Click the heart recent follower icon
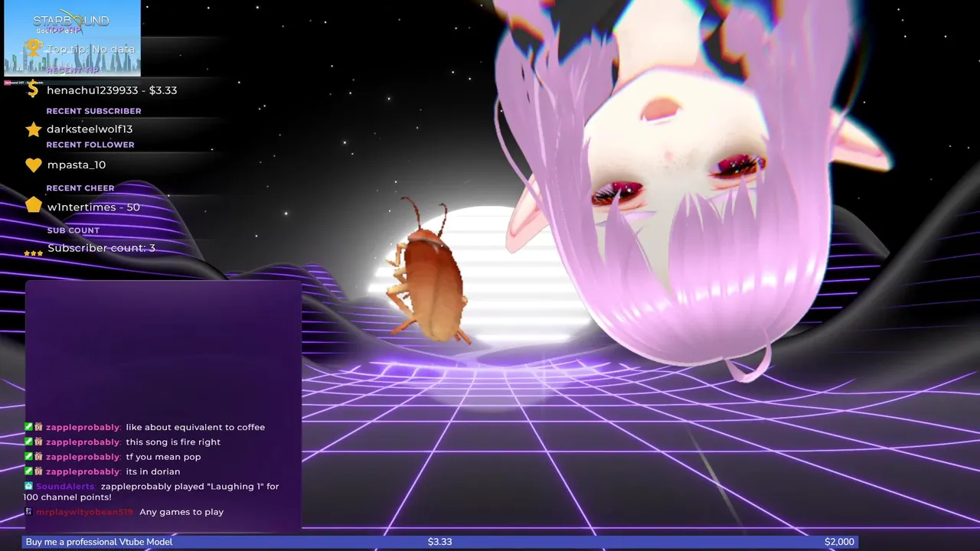Viewport: 980px width, 551px height. pos(33,165)
